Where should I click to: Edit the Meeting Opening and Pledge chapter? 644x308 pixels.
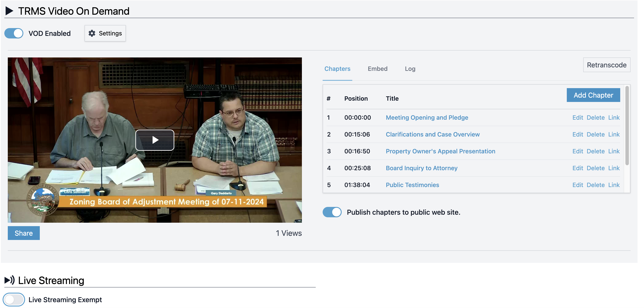[x=578, y=117]
